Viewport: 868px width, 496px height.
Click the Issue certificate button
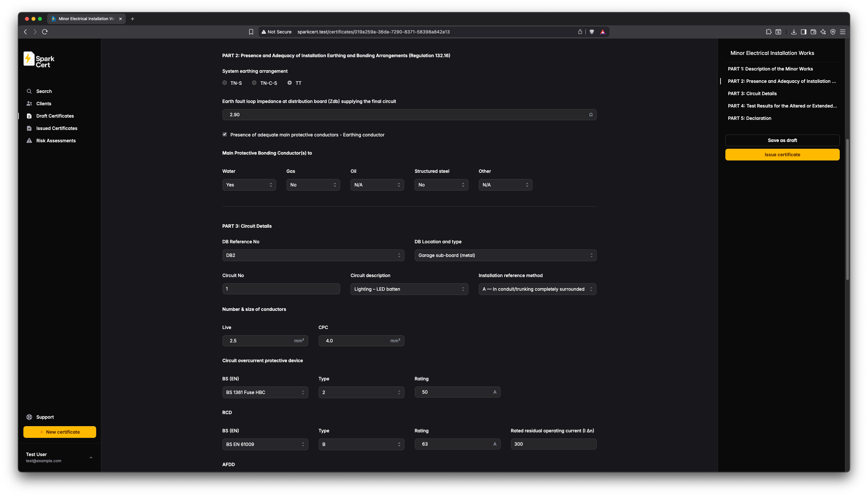click(782, 154)
